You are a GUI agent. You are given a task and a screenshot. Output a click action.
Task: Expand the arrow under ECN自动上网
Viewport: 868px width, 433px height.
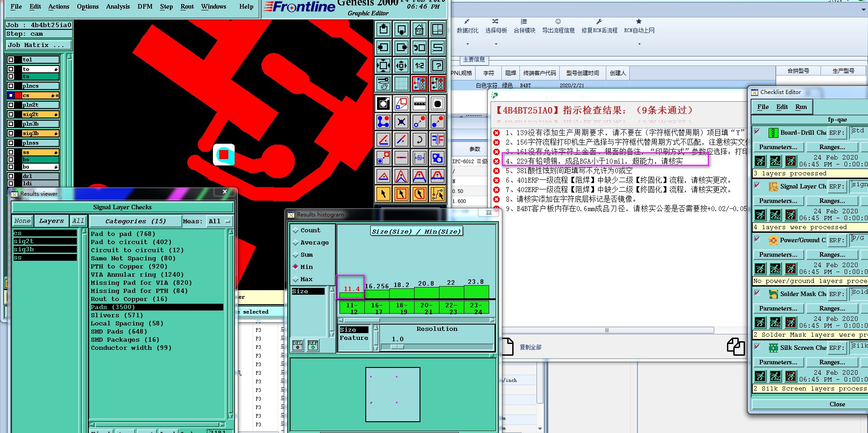tap(639, 44)
